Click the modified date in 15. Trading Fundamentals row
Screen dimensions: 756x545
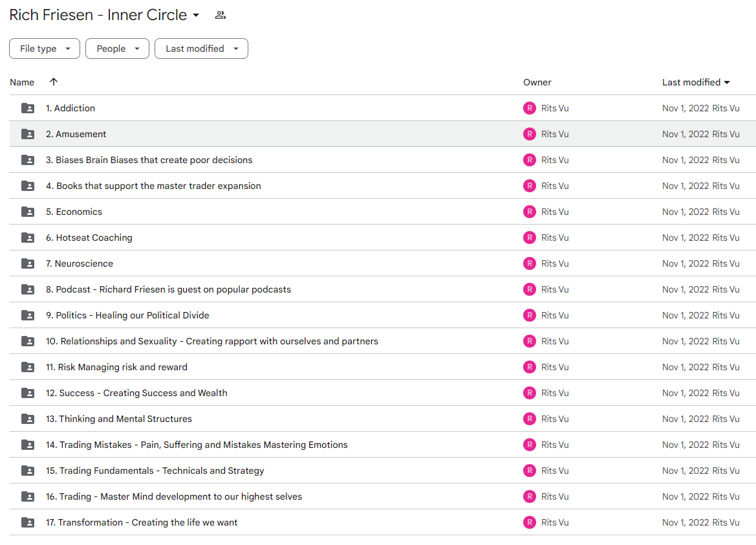686,471
